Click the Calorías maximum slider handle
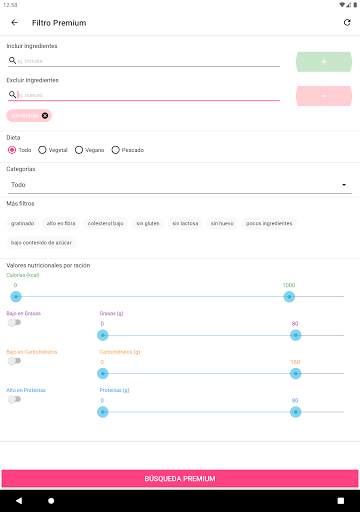The image size is (360, 512). (289, 296)
